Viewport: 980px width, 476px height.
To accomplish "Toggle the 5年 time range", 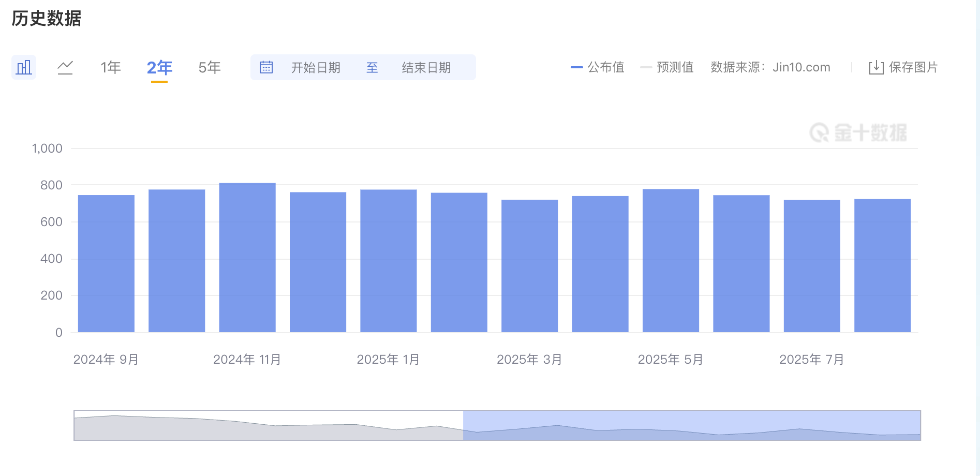I will click(x=209, y=67).
